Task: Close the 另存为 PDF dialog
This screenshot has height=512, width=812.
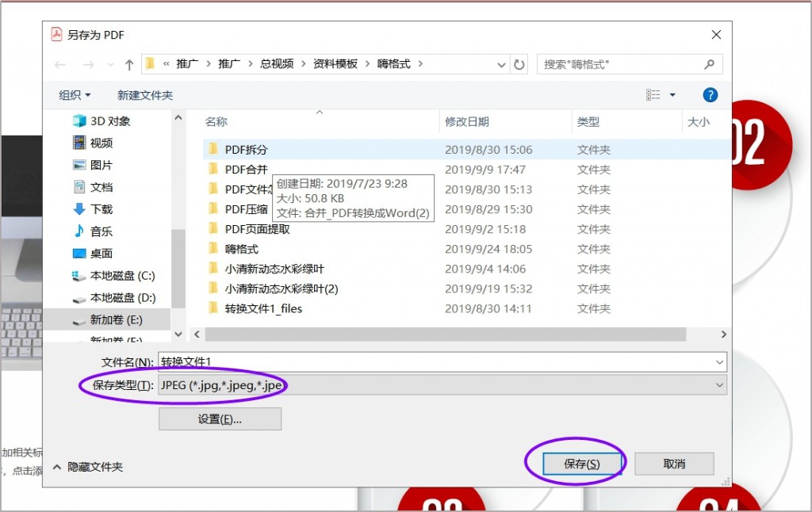Action: (x=716, y=35)
